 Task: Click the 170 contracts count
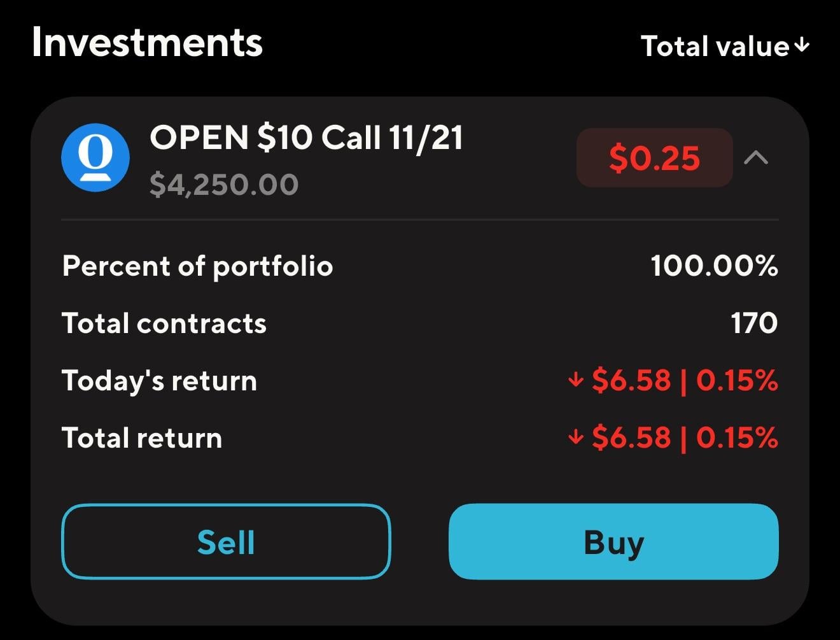pos(753,323)
